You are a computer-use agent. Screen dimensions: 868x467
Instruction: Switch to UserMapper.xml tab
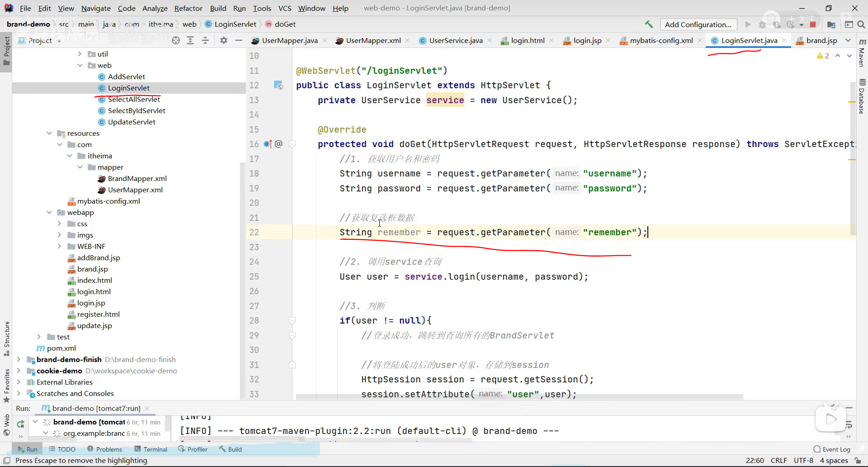tap(373, 40)
